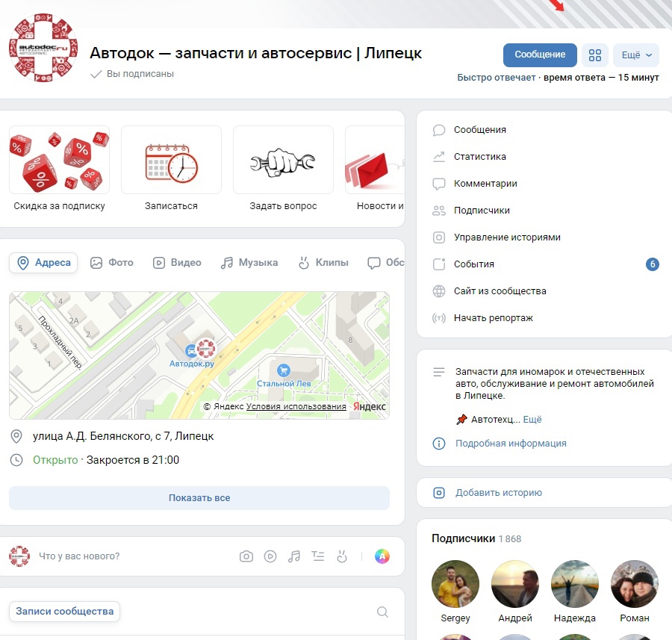Click the Добавить историю camera icon
This screenshot has width=672, height=640.
pyautogui.click(x=439, y=493)
